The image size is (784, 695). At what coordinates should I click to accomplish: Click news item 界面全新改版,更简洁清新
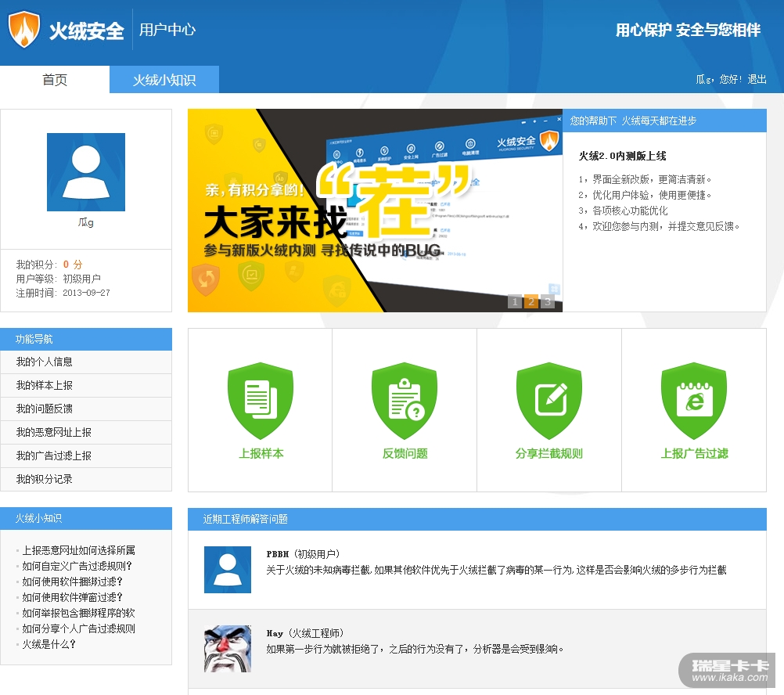pos(645,179)
